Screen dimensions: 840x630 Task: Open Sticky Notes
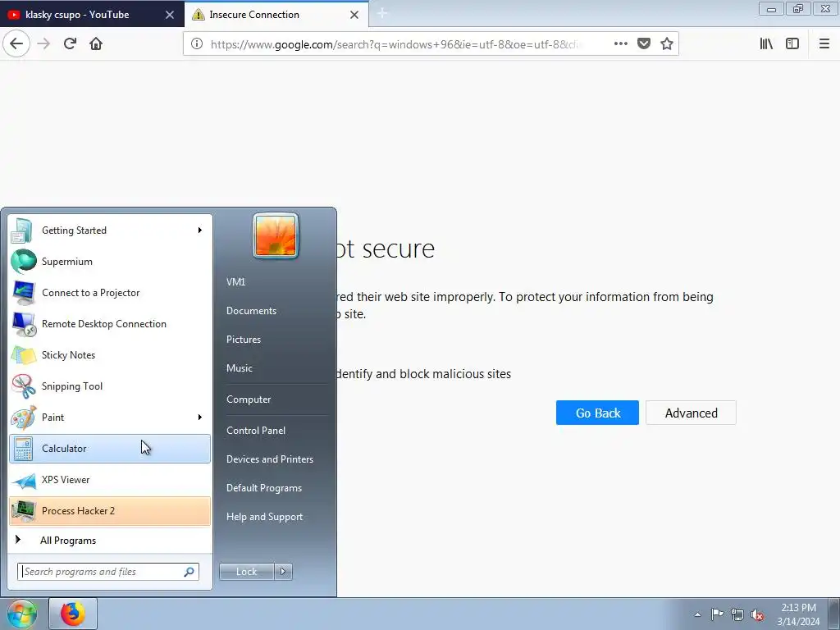tap(110, 354)
